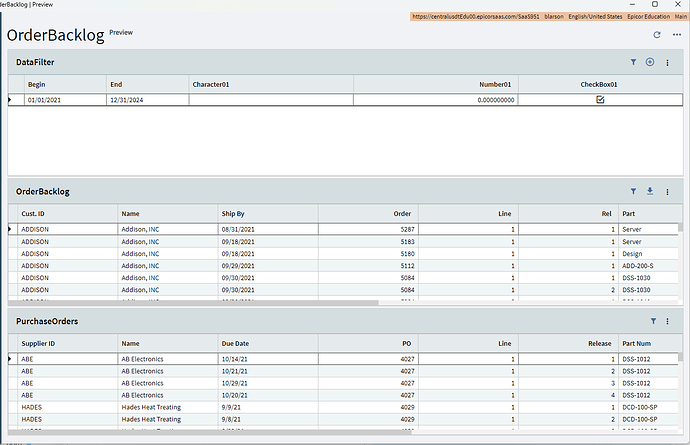The width and height of the screenshot is (690, 445).
Task: Toggle the CheckBox01 checkbox in DataFilter row
Action: coord(600,100)
